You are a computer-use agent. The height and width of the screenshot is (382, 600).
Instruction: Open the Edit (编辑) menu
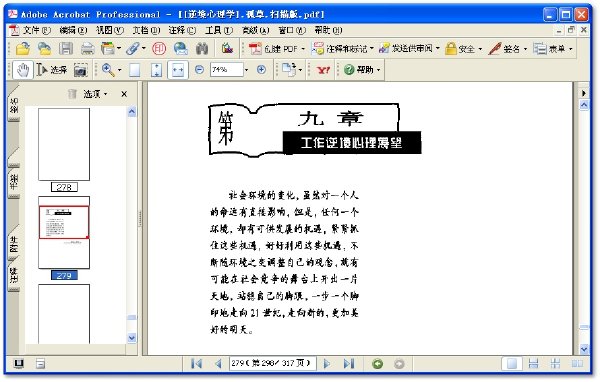click(x=73, y=30)
